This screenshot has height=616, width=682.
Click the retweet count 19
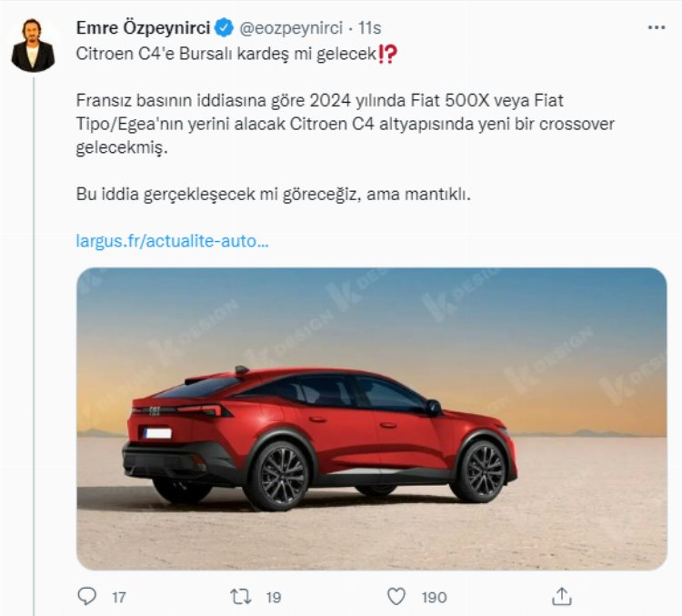[x=273, y=597]
